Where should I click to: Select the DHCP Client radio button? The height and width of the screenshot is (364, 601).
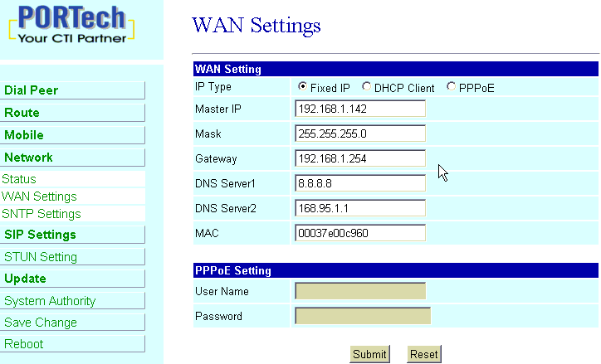pos(366,87)
